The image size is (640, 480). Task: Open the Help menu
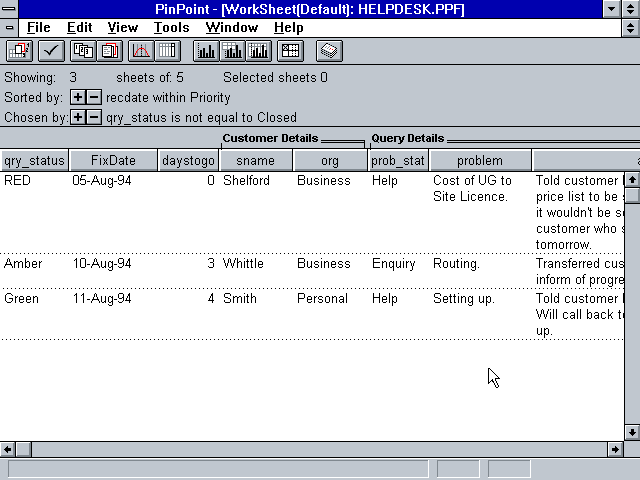click(288, 28)
